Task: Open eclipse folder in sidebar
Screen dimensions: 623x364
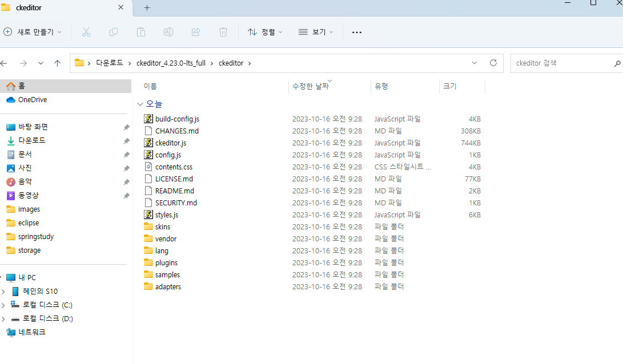Action: coord(28,223)
